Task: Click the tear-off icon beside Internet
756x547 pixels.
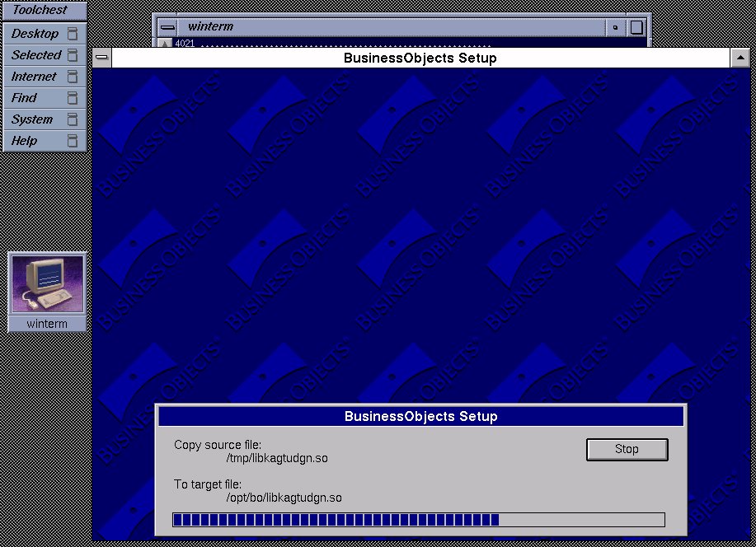Action: pyautogui.click(x=73, y=77)
